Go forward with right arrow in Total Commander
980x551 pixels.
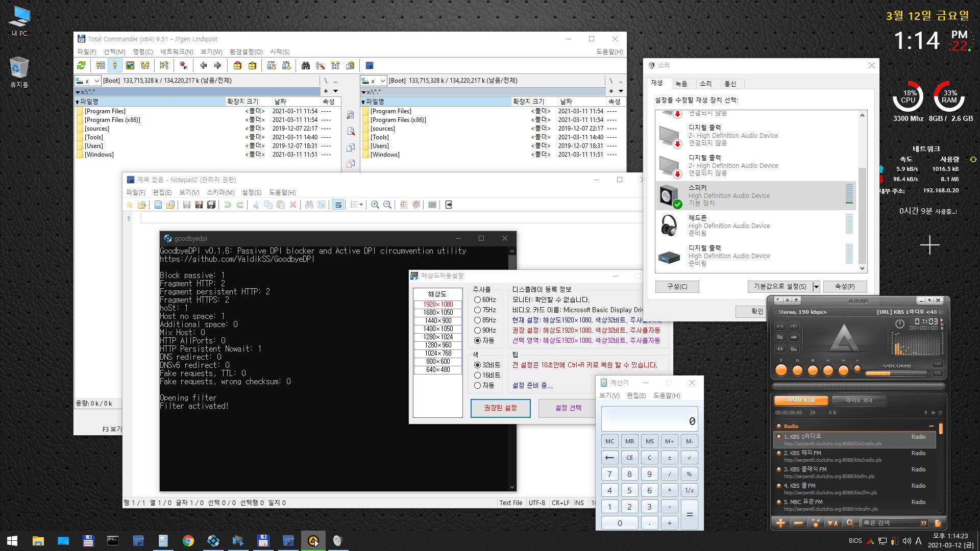point(217,65)
